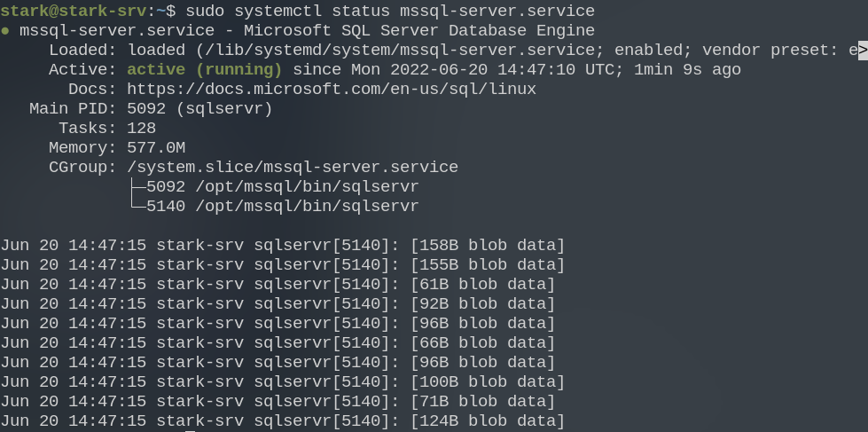
Task: Click the Tasks count value 128
Action: pos(141,129)
